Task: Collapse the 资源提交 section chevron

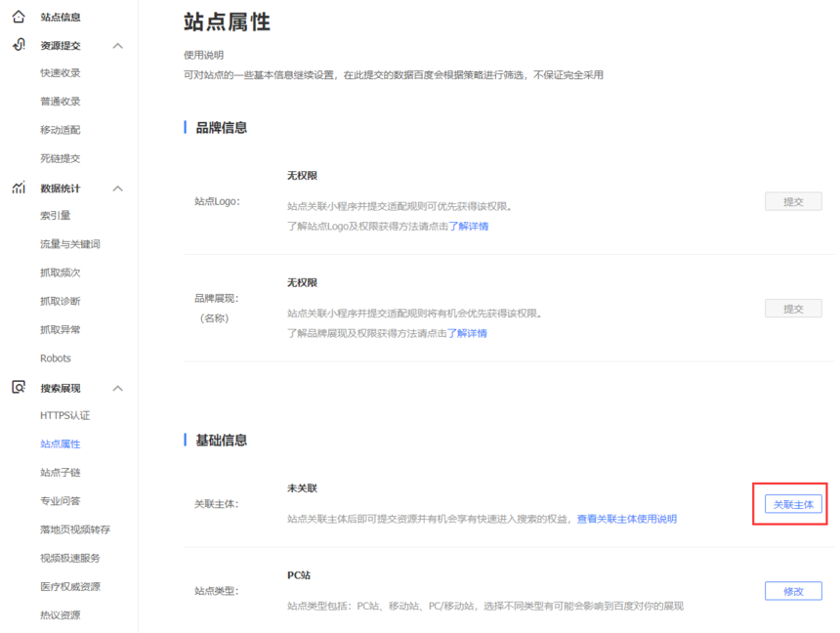Action: (118, 46)
